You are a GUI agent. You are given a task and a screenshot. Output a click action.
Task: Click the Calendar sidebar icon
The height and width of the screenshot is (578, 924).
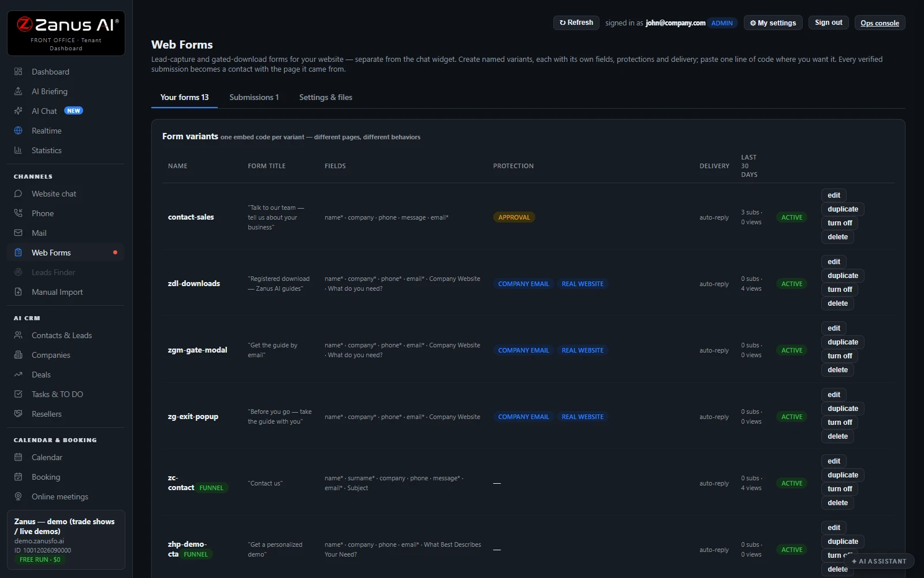pos(18,457)
